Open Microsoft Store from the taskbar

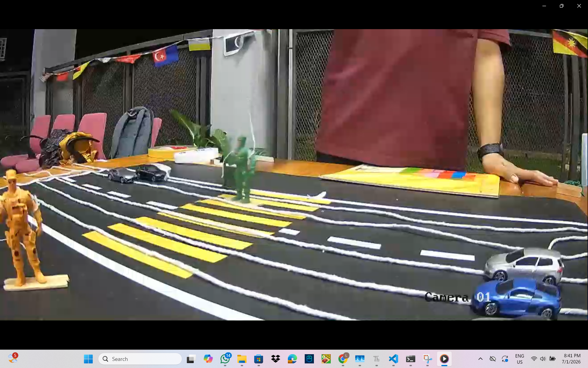point(259,359)
